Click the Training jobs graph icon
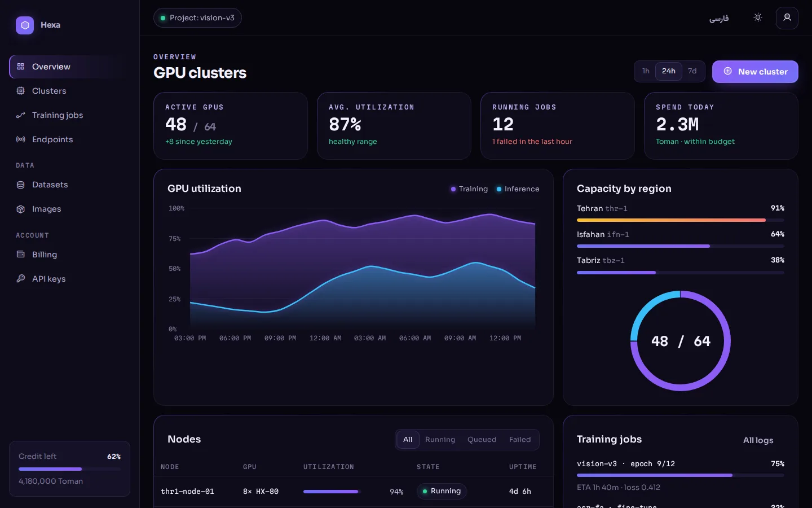The image size is (812, 508). [x=21, y=115]
